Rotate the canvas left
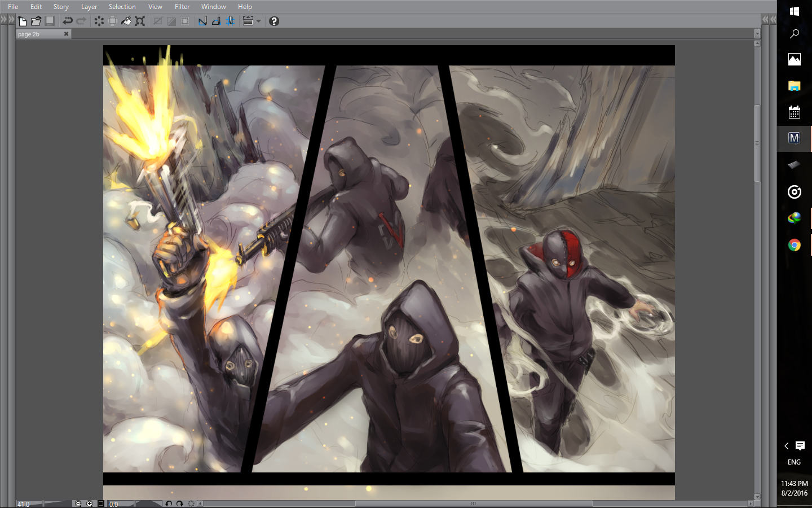This screenshot has height=508, width=812. click(169, 503)
